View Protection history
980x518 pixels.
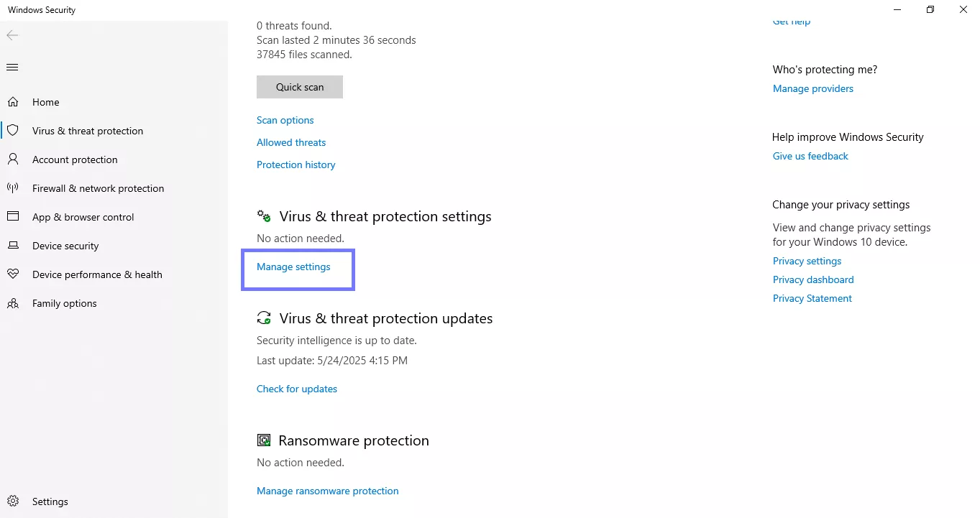click(296, 165)
